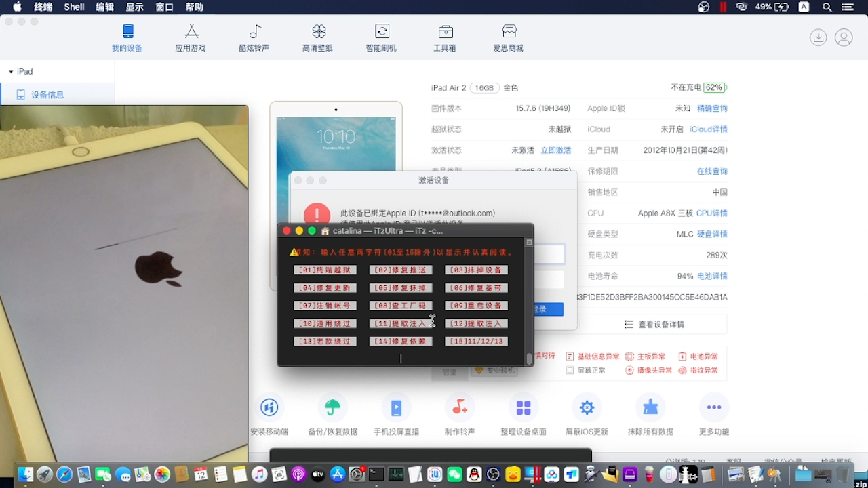The width and height of the screenshot is (868, 488).
Task: Click [08]查工厂码 in terminal
Action: click(x=401, y=306)
